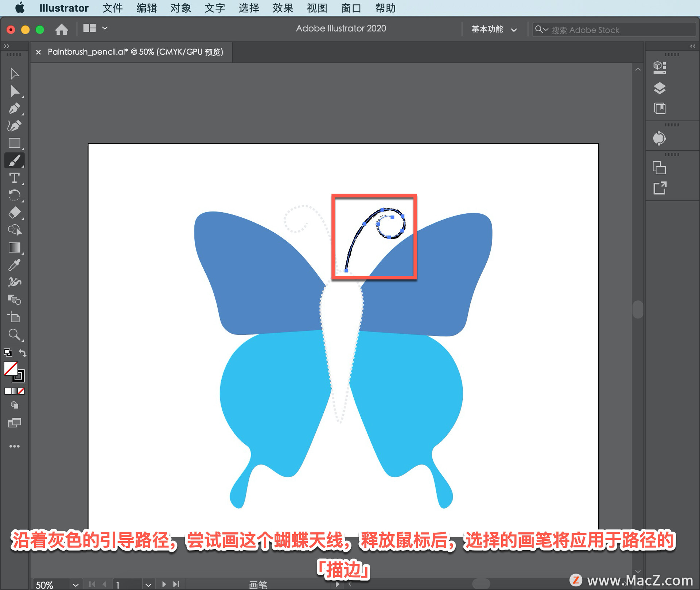Select the Shape Builder tool
The image size is (700, 590).
click(x=15, y=230)
